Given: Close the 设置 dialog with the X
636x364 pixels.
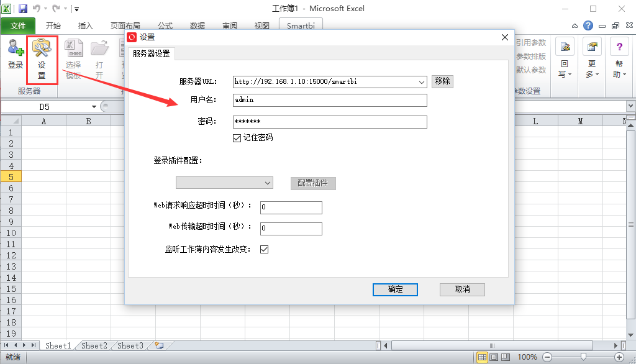Looking at the screenshot, I should click(504, 37).
